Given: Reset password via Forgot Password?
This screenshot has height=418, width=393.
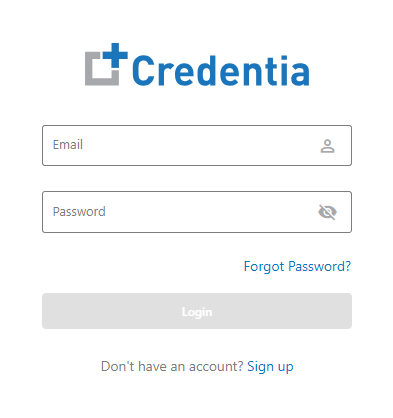Looking at the screenshot, I should 297,266.
